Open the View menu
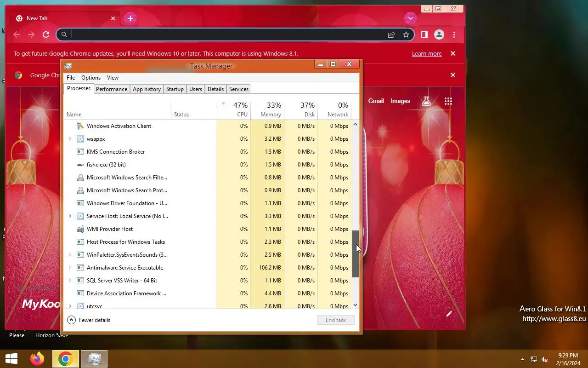This screenshot has width=588, height=368. coord(113,78)
